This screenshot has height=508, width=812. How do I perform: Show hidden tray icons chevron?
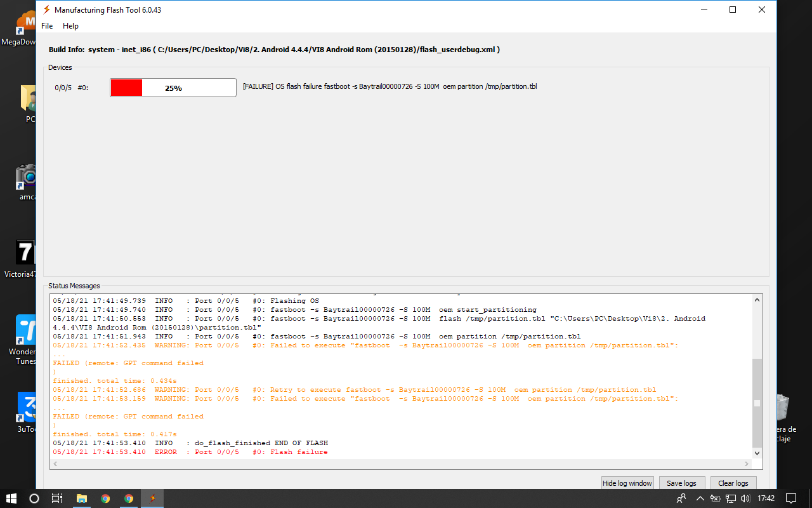point(700,498)
